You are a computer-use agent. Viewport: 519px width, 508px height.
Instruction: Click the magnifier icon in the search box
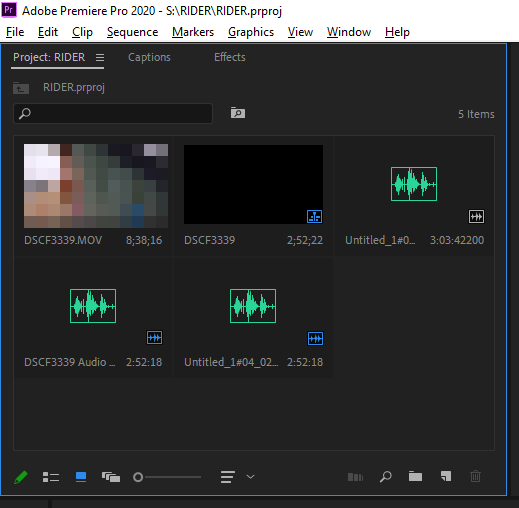pos(25,113)
